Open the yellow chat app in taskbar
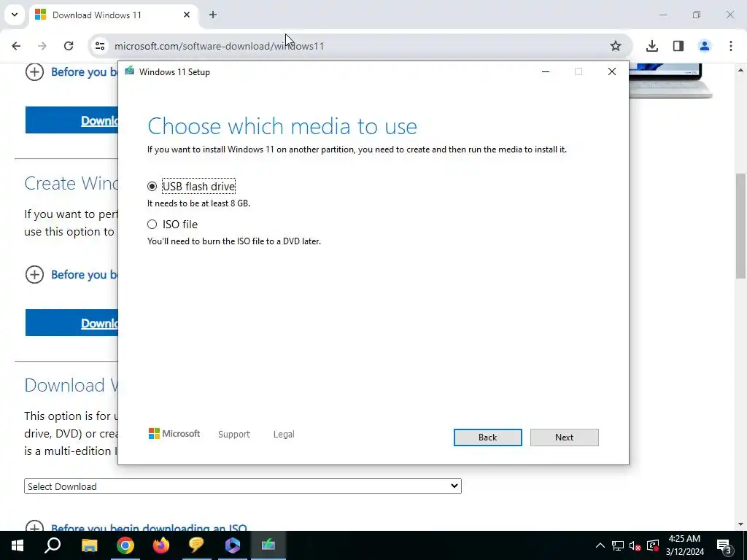Viewport: 747px width, 560px height. pos(196,545)
